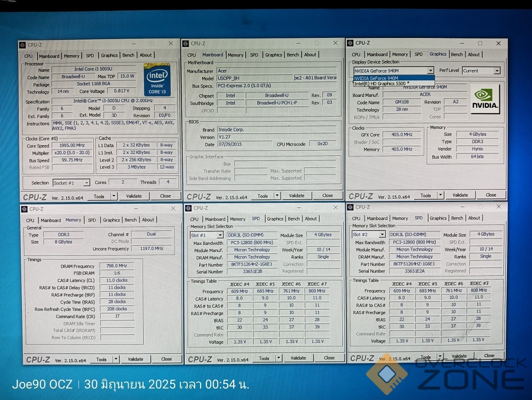Image resolution: width=532 pixels, height=400 pixels.
Task: Click the Multiplier value x20.0 (5.0 - 20.0)
Action: point(72,152)
